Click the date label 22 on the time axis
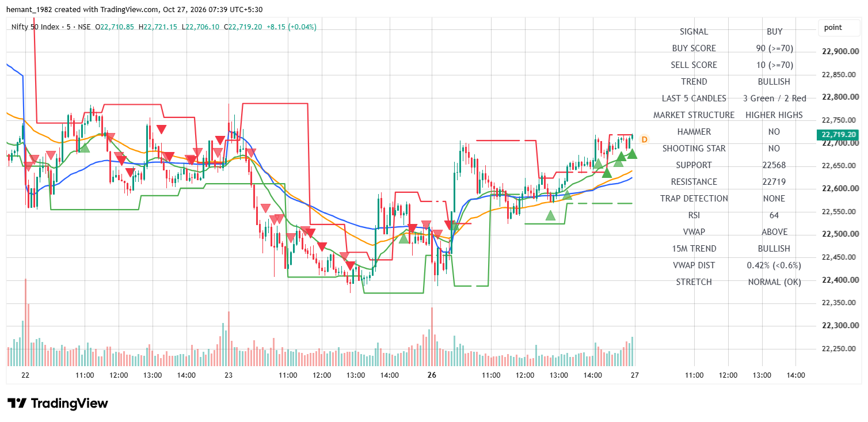Image resolution: width=868 pixels, height=422 pixels. pyautogui.click(x=25, y=375)
